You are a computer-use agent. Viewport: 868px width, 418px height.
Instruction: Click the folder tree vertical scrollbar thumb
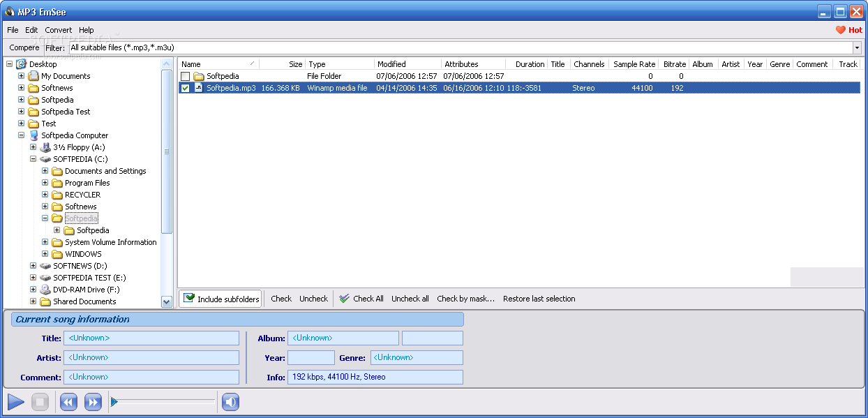point(167,151)
